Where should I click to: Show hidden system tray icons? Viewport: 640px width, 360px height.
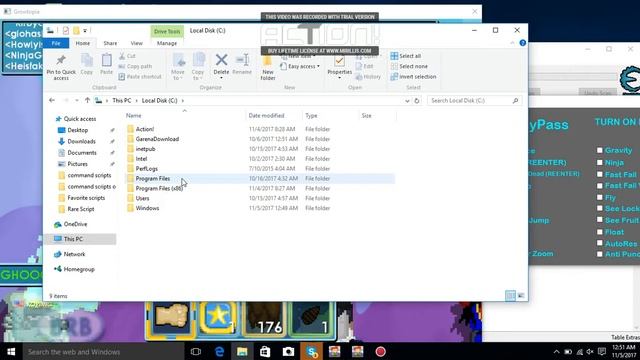pyautogui.click(x=556, y=351)
